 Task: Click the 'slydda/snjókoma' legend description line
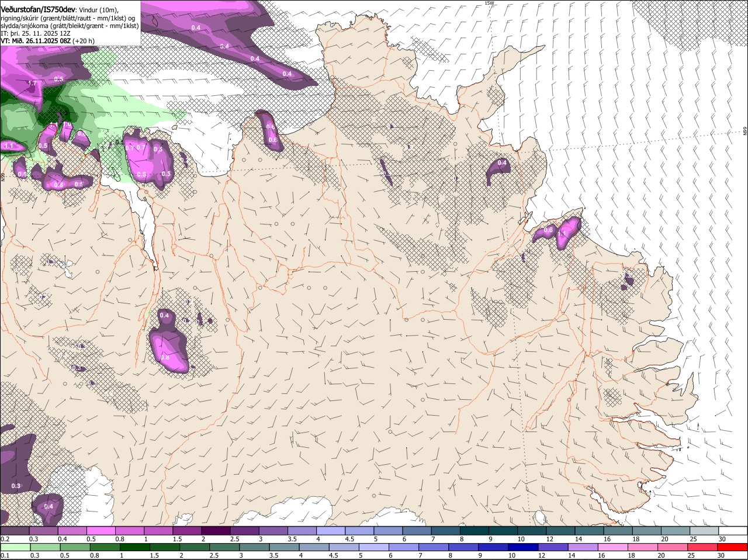point(70,26)
